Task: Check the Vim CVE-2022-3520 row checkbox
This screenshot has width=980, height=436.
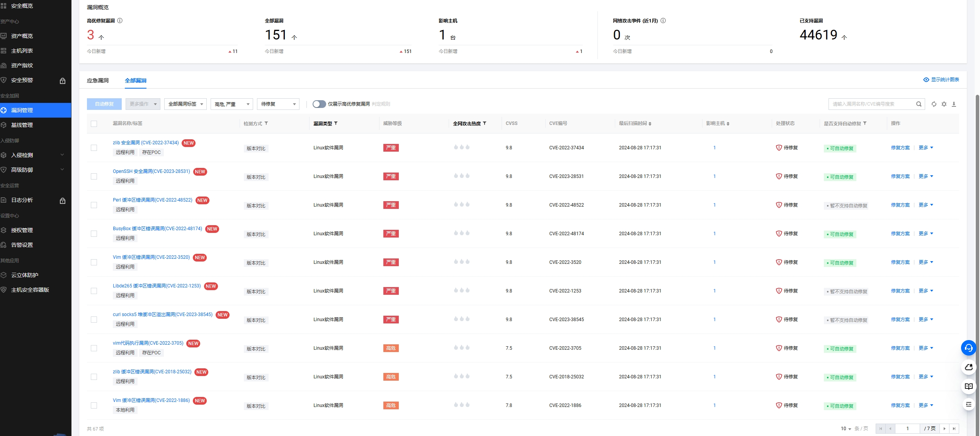Action: [x=94, y=262]
